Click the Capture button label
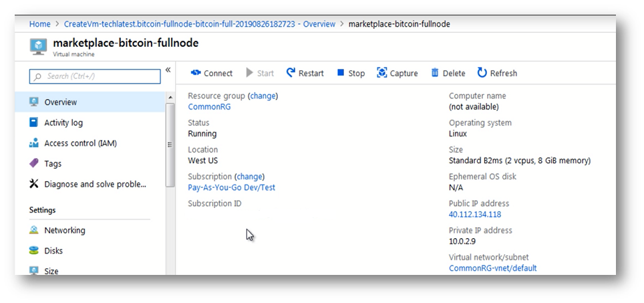 point(404,73)
